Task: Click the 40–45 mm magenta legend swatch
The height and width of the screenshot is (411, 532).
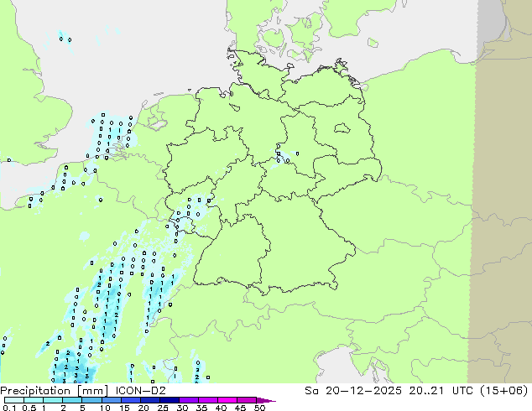Action: point(227,400)
